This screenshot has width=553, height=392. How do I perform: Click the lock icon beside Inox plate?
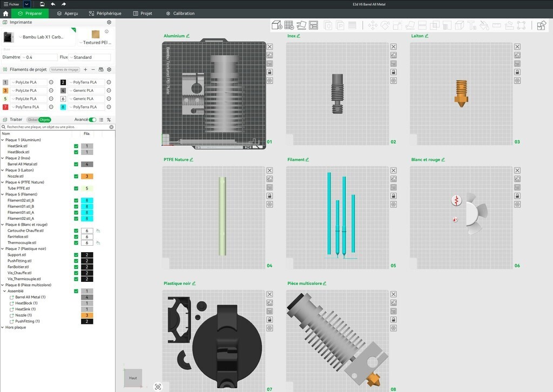coord(394,72)
